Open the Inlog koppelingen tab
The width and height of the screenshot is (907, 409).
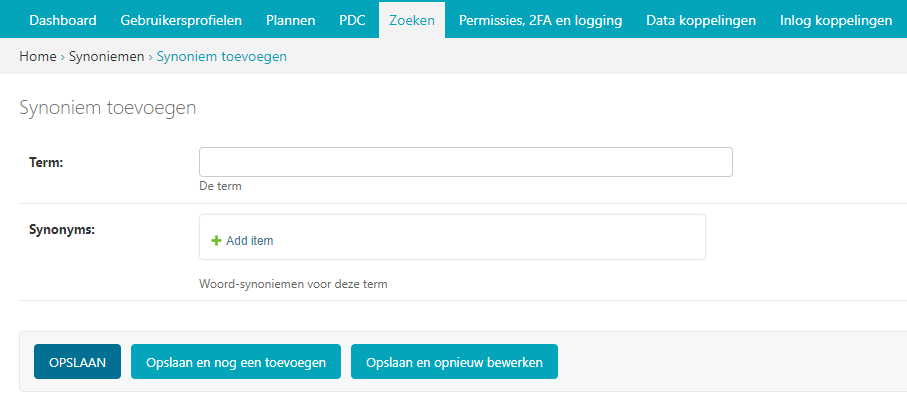836,20
